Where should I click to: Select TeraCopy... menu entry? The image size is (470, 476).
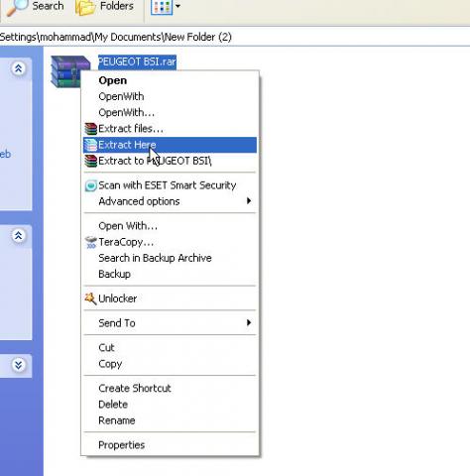170,242
